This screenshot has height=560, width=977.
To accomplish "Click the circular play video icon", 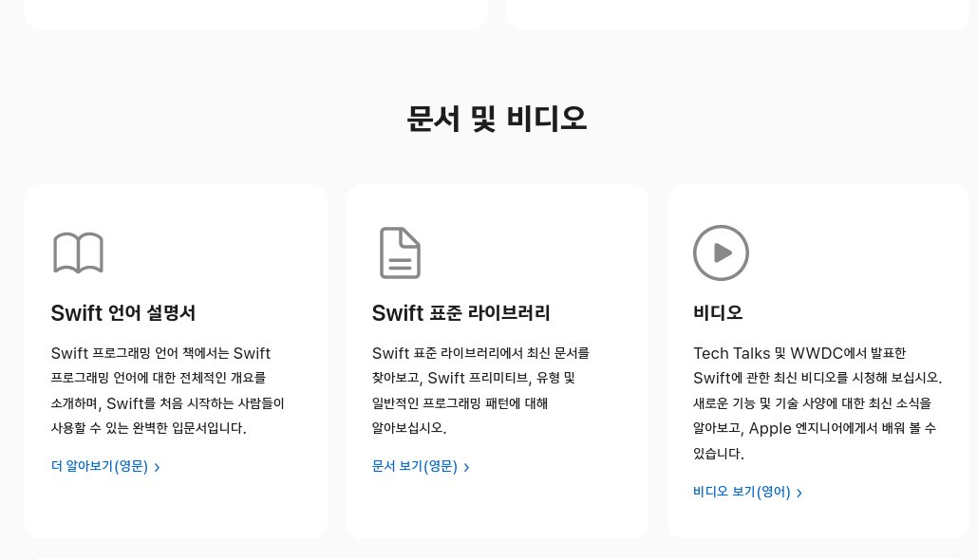I will click(721, 252).
